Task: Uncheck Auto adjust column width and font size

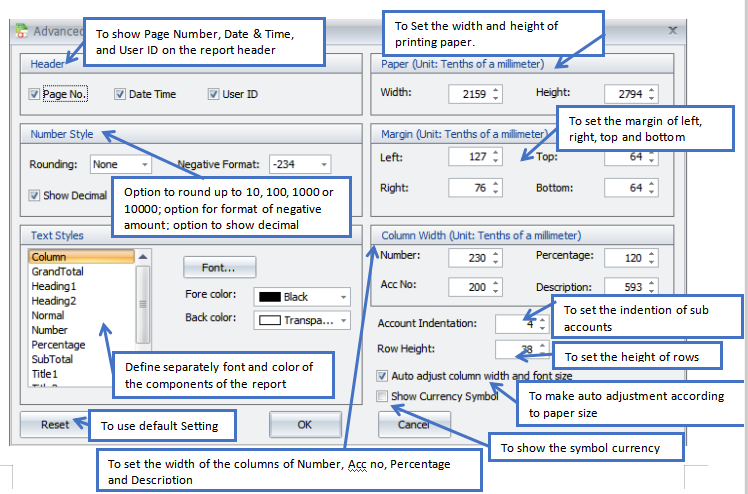Action: (382, 376)
